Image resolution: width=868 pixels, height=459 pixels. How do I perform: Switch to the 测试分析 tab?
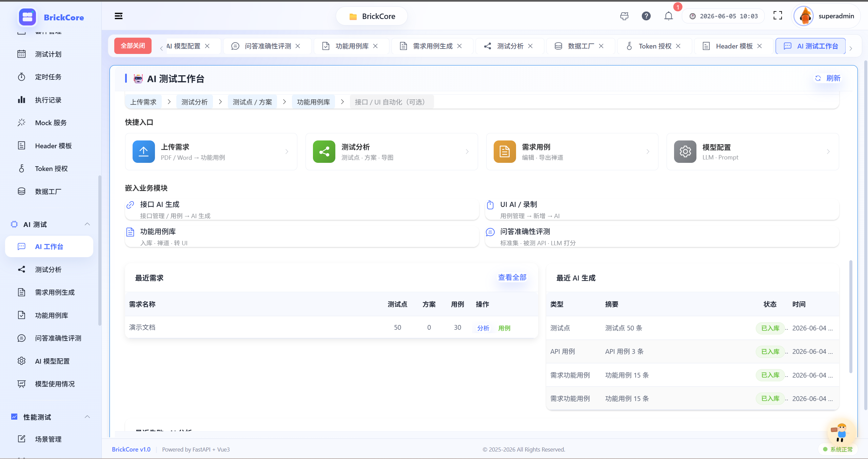click(x=510, y=46)
